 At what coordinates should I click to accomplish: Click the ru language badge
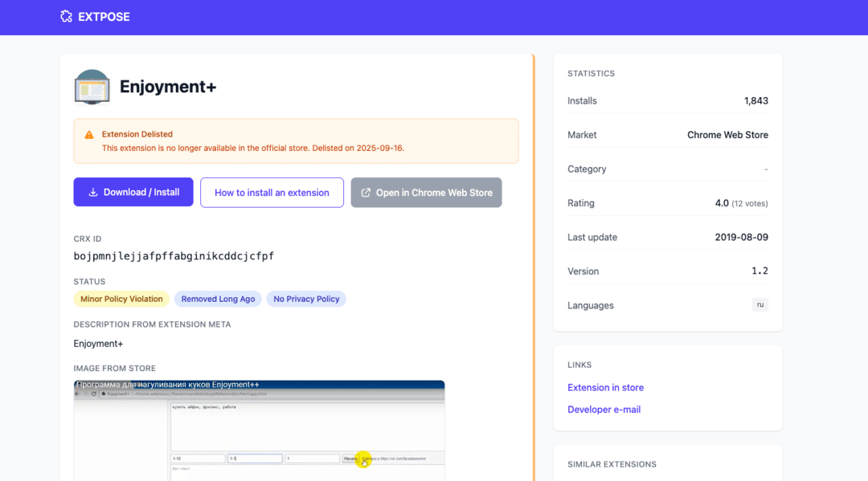tap(759, 305)
